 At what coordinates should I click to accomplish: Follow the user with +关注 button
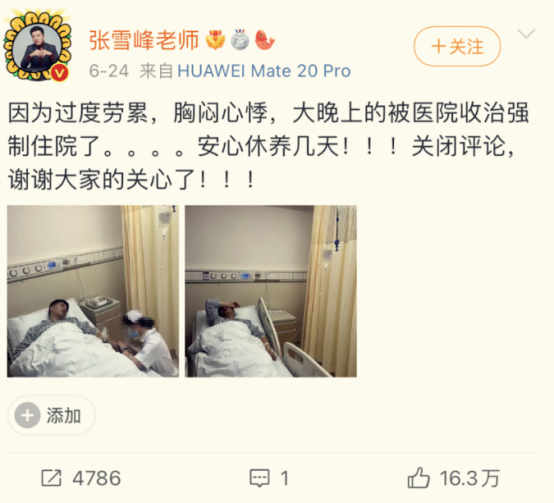tap(457, 46)
